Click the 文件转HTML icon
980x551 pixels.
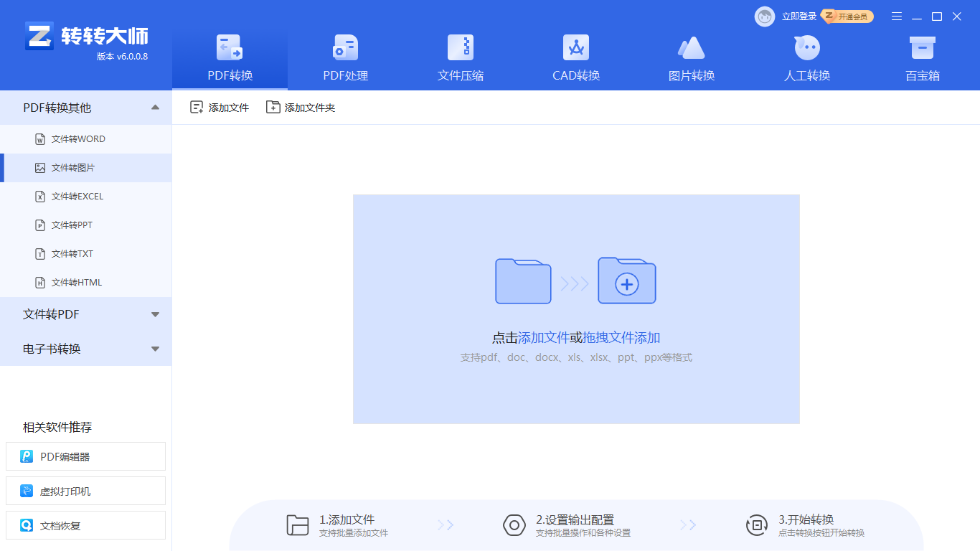[x=40, y=283]
